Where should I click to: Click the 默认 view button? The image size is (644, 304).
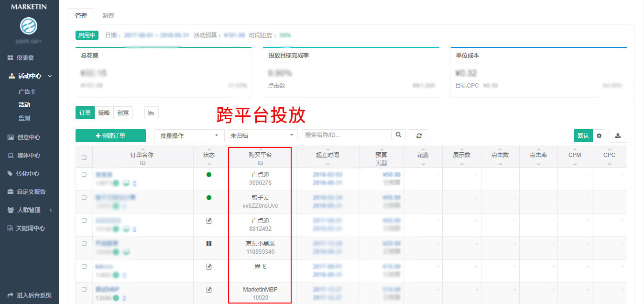pos(583,136)
